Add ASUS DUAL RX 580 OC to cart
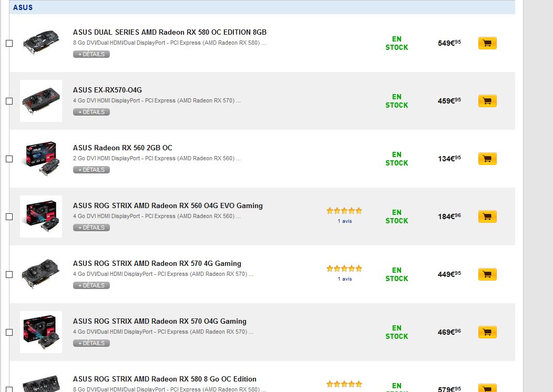Viewport: 553px width, 392px height. coord(487,43)
